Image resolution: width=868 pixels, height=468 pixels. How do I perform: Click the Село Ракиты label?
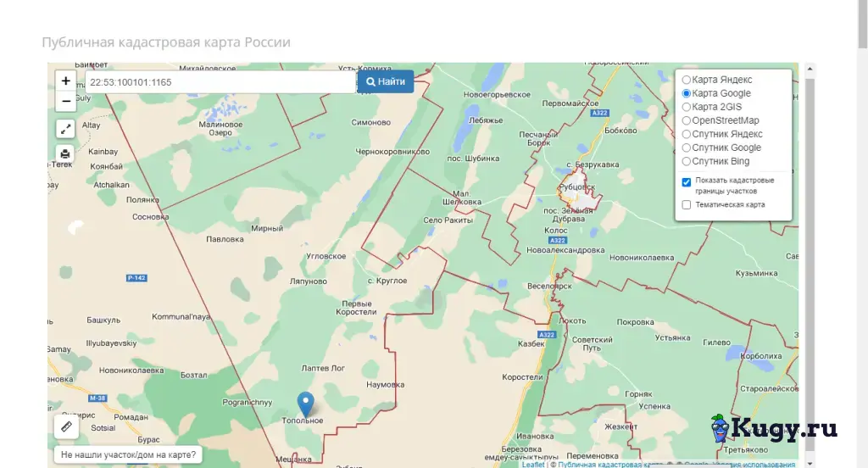(x=448, y=220)
